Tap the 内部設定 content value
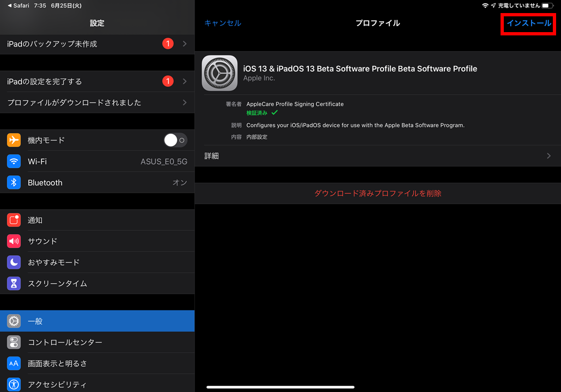The image size is (561, 392). click(257, 137)
